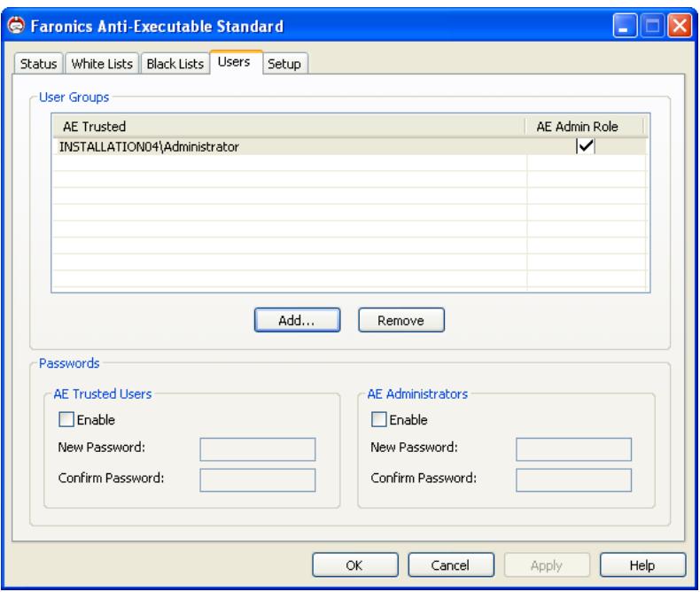Open the Black Lists tab

point(175,64)
